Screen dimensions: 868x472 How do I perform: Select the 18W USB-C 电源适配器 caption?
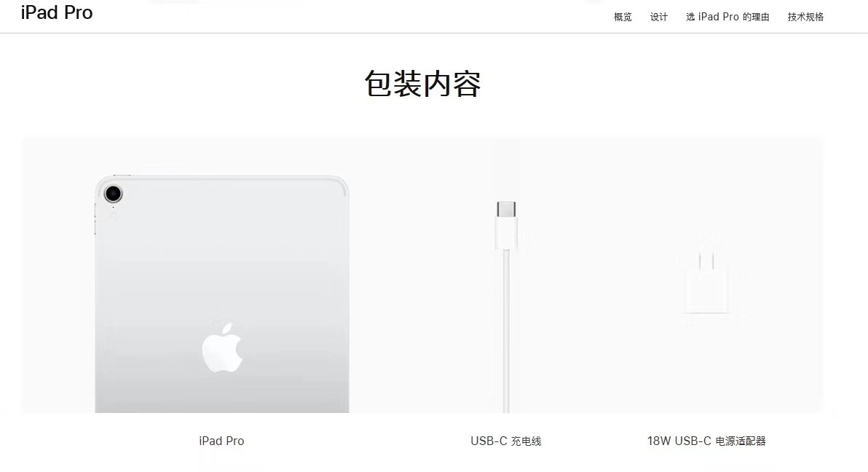point(706,441)
